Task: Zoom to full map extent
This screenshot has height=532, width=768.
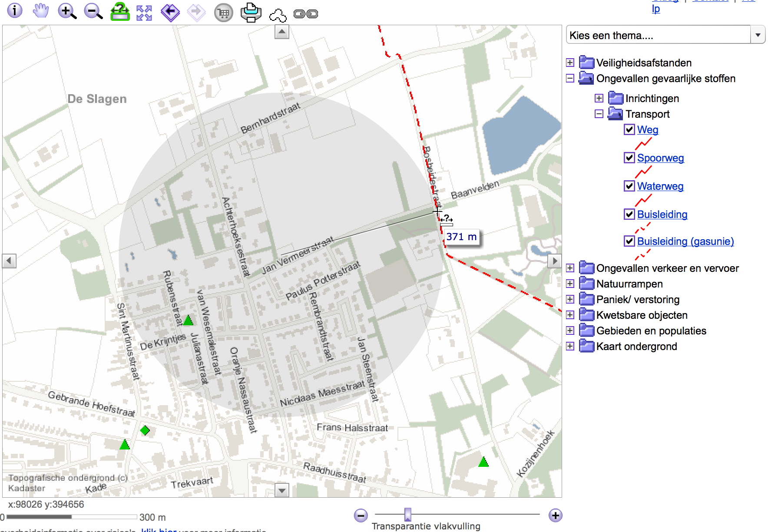Action: 144,13
